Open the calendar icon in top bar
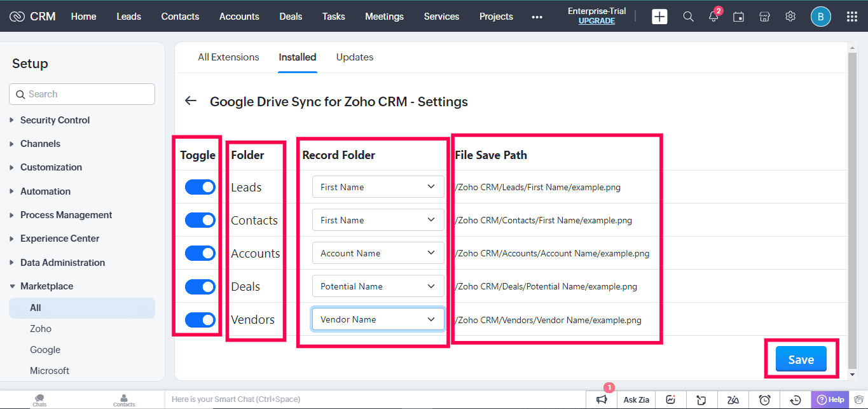 (738, 17)
